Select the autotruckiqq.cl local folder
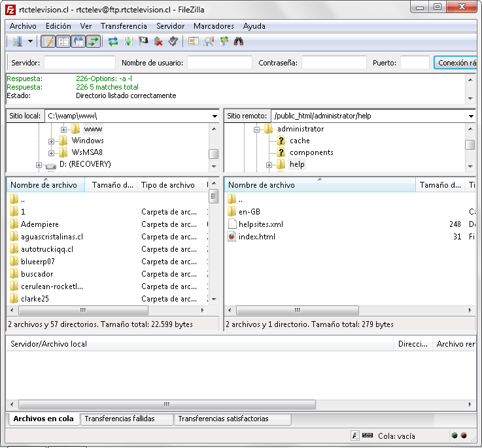 (x=46, y=249)
